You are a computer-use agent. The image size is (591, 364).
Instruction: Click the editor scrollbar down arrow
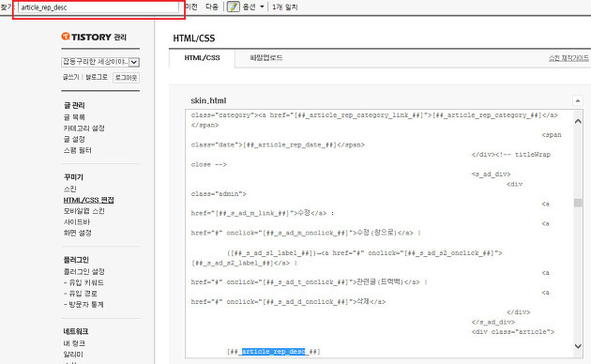point(578,345)
